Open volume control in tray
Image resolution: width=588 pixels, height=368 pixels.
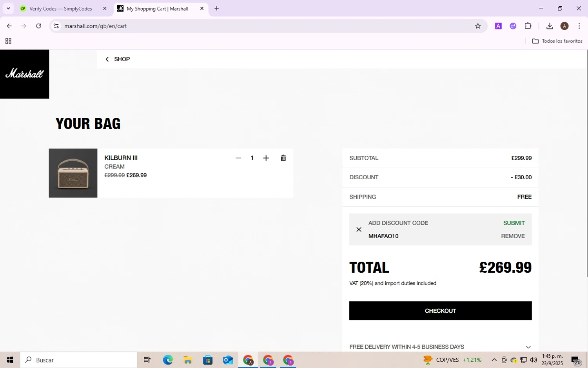533,360
